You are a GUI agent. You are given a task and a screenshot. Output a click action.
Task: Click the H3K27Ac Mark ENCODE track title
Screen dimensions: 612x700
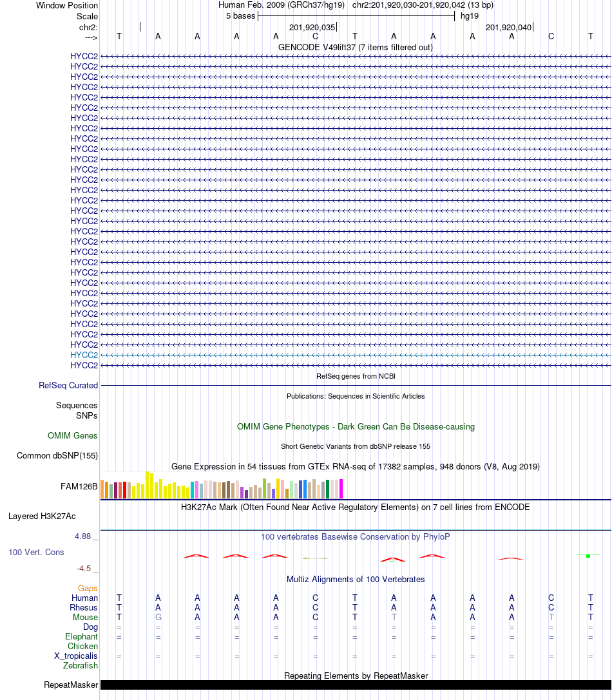coord(356,507)
